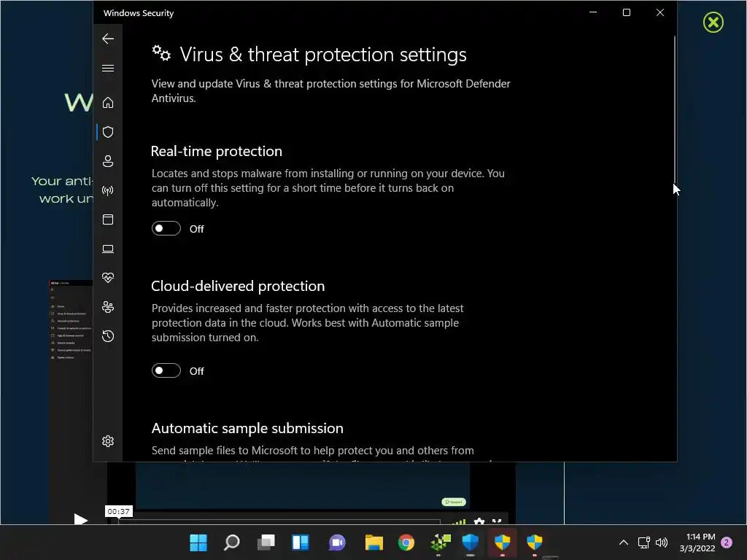Select Virus & threat protection shield icon

[x=108, y=132]
